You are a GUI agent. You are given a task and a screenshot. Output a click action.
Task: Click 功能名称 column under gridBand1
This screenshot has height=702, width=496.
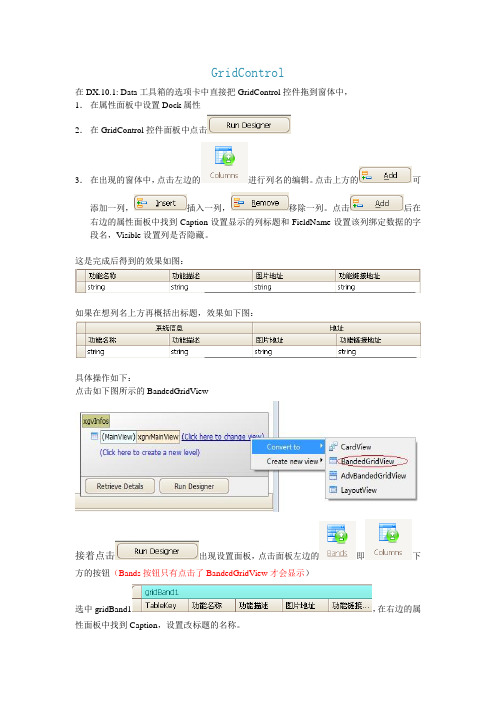tap(212, 605)
